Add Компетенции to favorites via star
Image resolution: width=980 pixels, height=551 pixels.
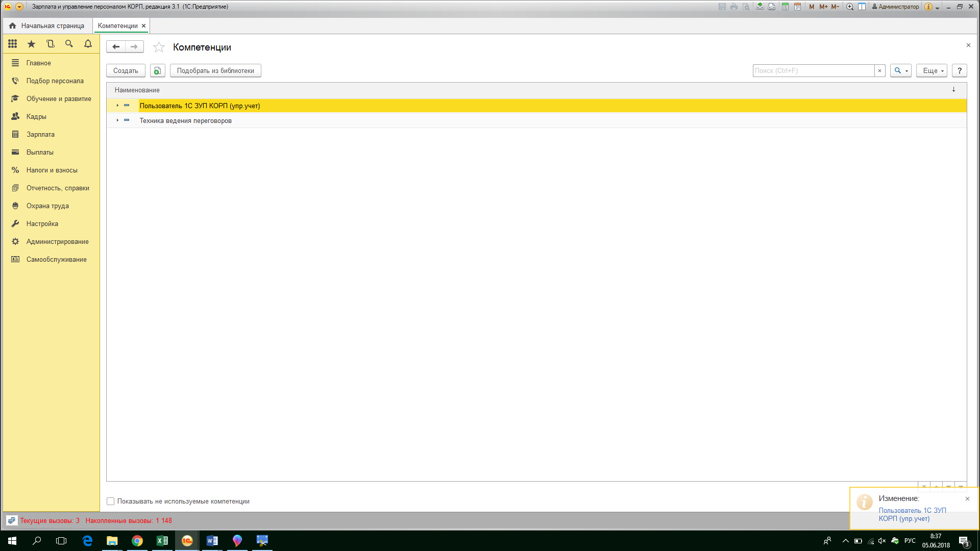point(159,47)
